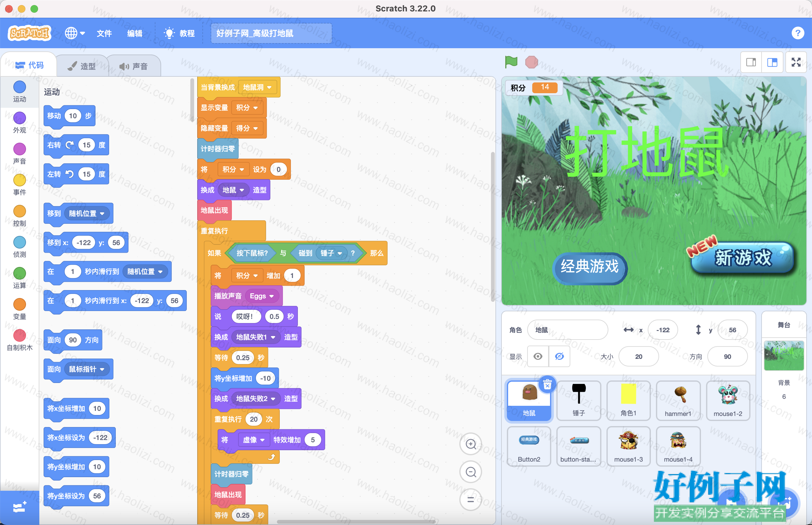The image size is (812, 525).
Task: Select the stage backdrop thumbnail
Action: 784,355
